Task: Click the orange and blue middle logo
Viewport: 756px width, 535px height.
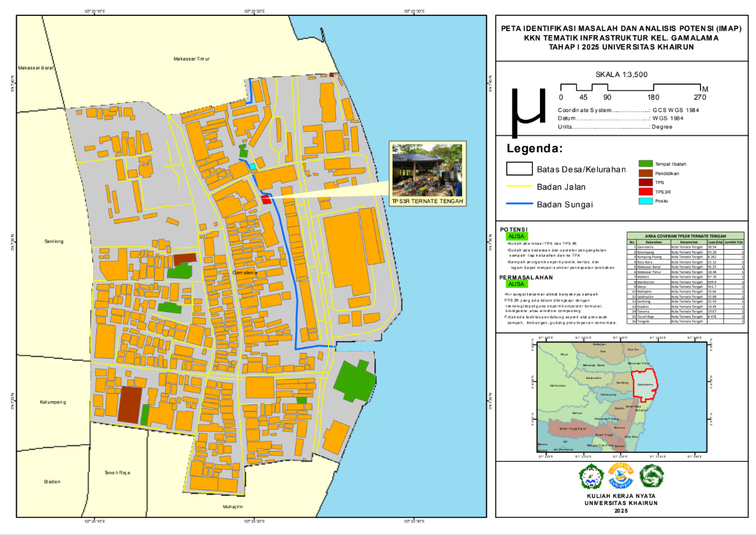Action: [x=620, y=474]
